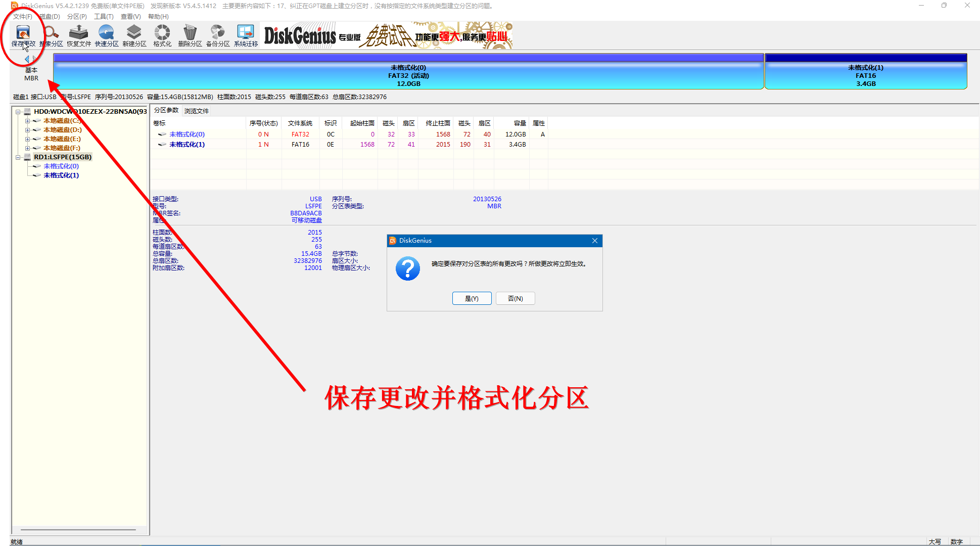
Task: Select the 未格式化(1) row in partition table
Action: click(349, 145)
